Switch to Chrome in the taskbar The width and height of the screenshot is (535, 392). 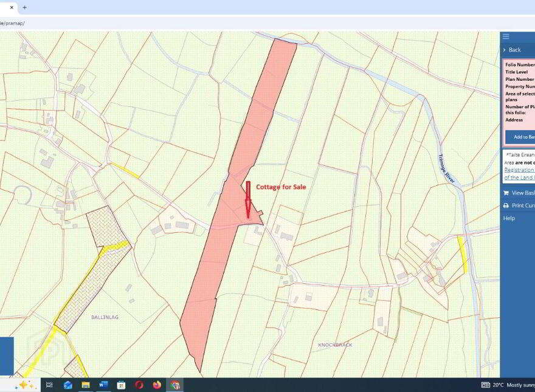pyautogui.click(x=175, y=385)
